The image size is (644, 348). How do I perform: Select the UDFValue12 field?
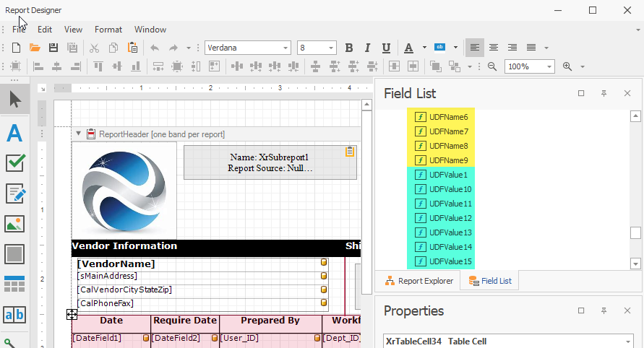(450, 218)
